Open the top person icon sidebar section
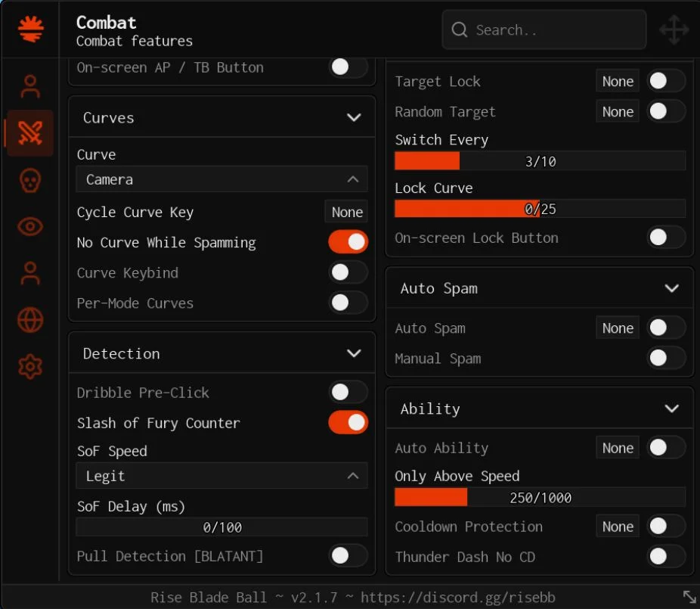Viewport: 700px width, 609px height. 30,86
